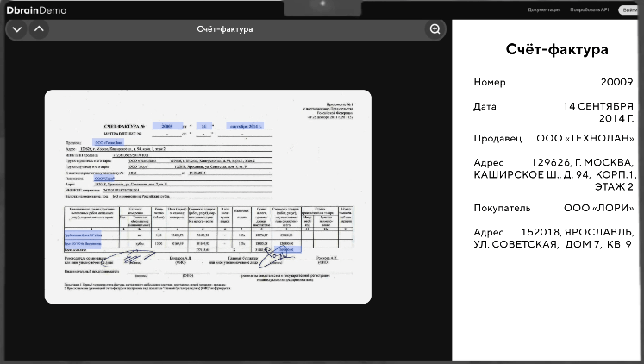Click the seller address starting 129626, Г. МОСКВА

tap(554, 174)
